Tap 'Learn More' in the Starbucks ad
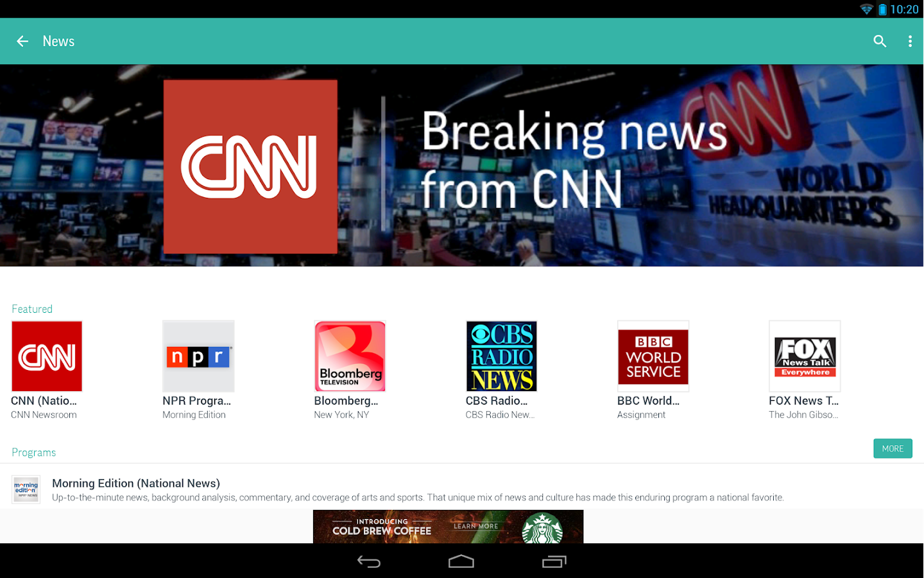The image size is (924, 578). [x=475, y=526]
